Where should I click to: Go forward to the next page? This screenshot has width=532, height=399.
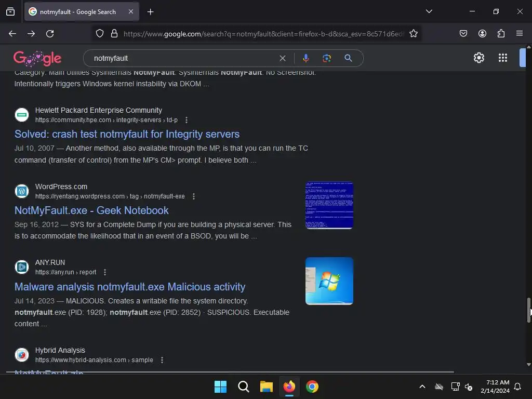(31, 34)
